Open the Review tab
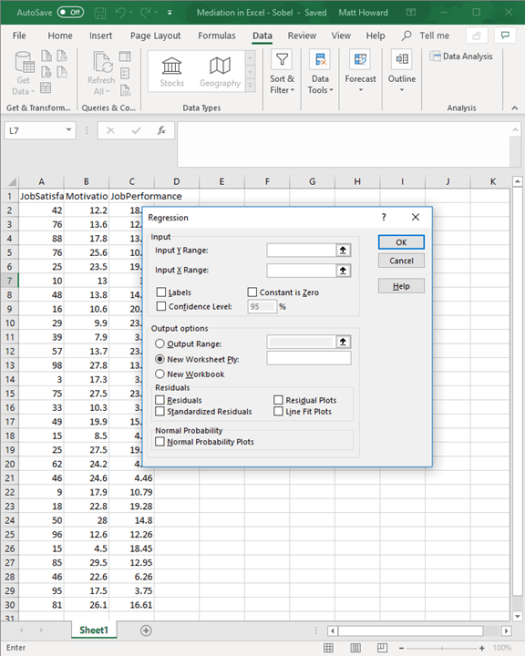The image size is (525, 656). [302, 36]
